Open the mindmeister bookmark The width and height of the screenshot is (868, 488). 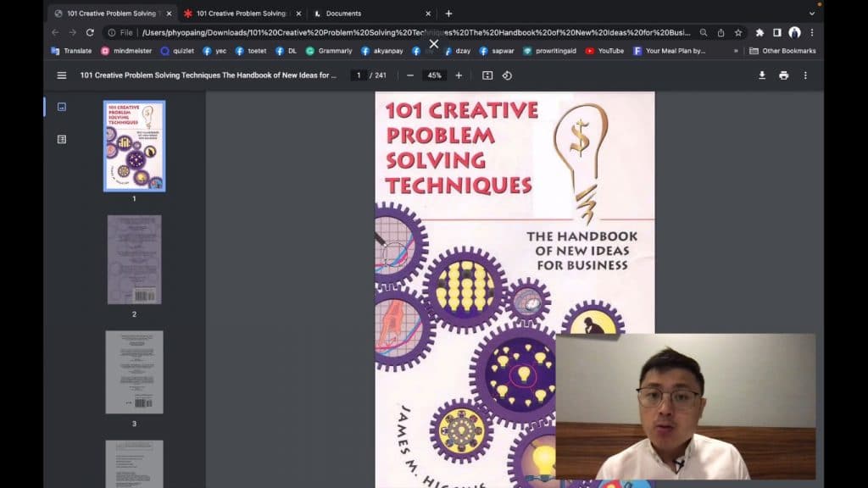[x=127, y=51]
